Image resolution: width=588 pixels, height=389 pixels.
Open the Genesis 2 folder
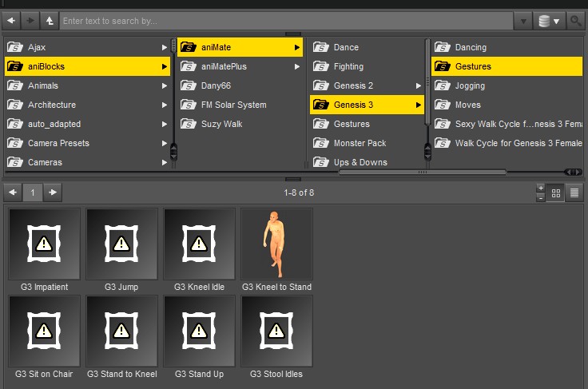click(367, 85)
